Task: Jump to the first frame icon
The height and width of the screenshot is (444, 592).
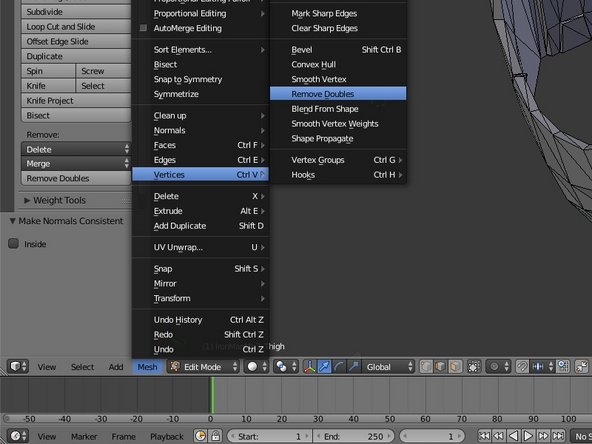Action: [484, 436]
